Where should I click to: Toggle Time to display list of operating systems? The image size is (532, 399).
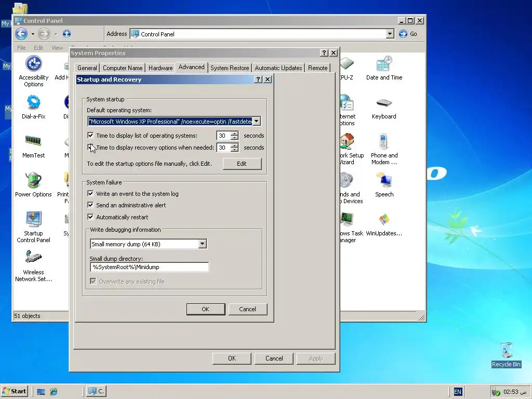pos(90,136)
